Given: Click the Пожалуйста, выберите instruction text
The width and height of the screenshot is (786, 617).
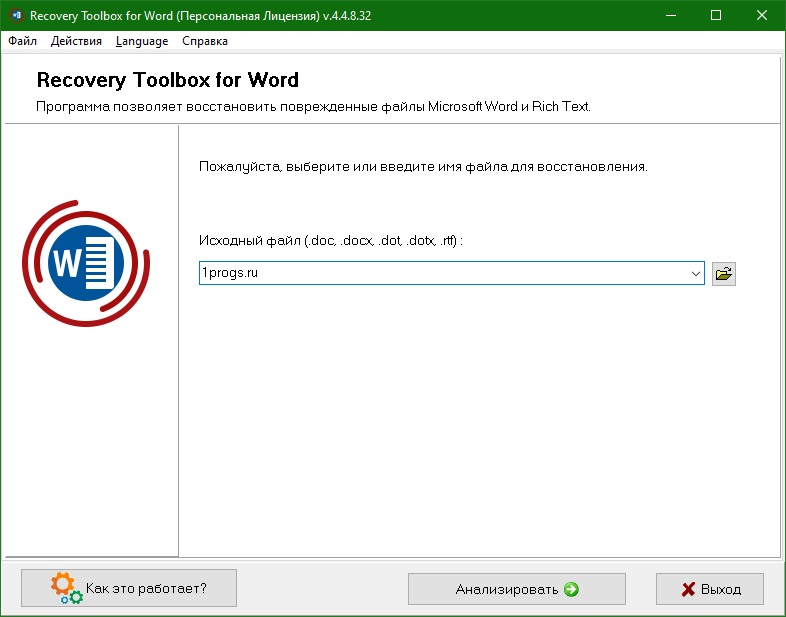Looking at the screenshot, I should (x=423, y=166).
